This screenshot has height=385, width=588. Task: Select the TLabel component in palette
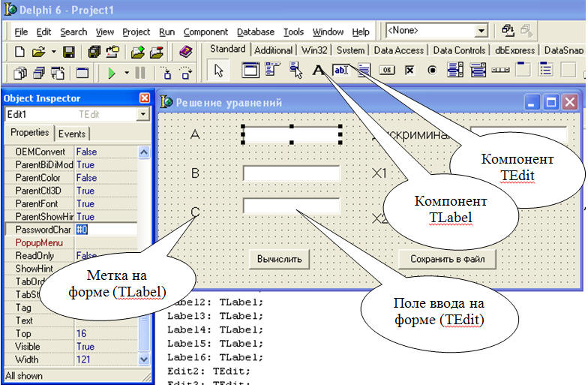coord(318,71)
